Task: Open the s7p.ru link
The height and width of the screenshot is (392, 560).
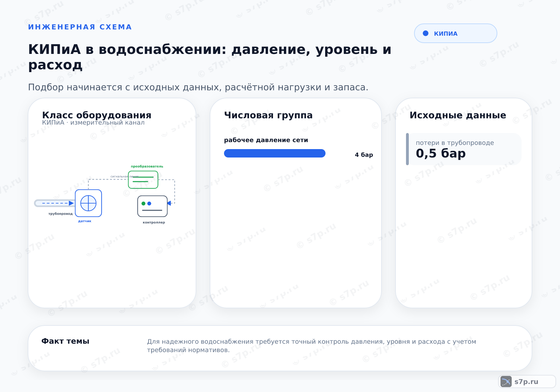Action: click(x=526, y=381)
